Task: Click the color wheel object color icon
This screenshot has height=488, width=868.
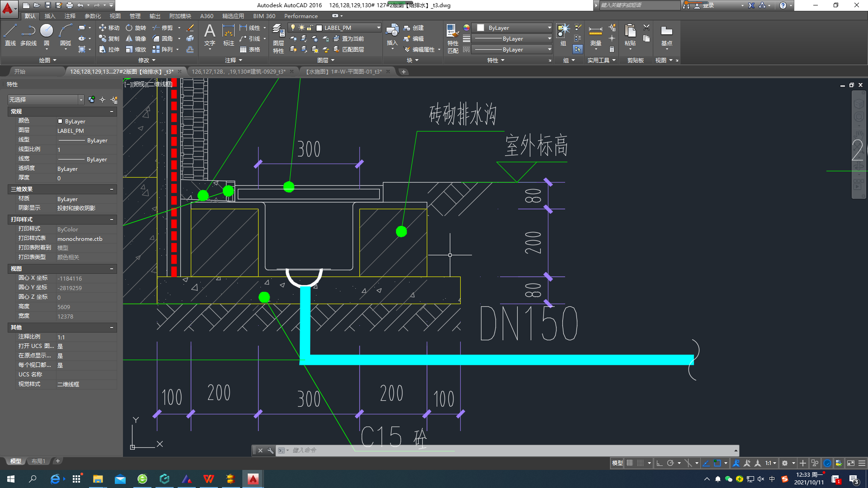Action: (x=466, y=28)
